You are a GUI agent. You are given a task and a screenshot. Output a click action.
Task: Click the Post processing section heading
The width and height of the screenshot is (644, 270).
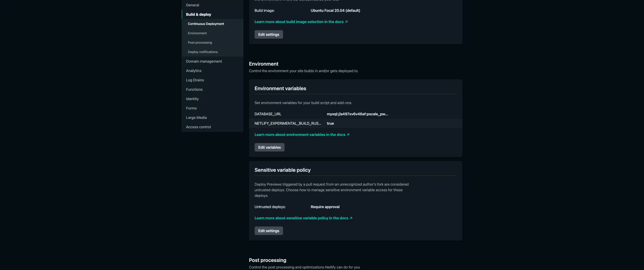click(x=268, y=260)
